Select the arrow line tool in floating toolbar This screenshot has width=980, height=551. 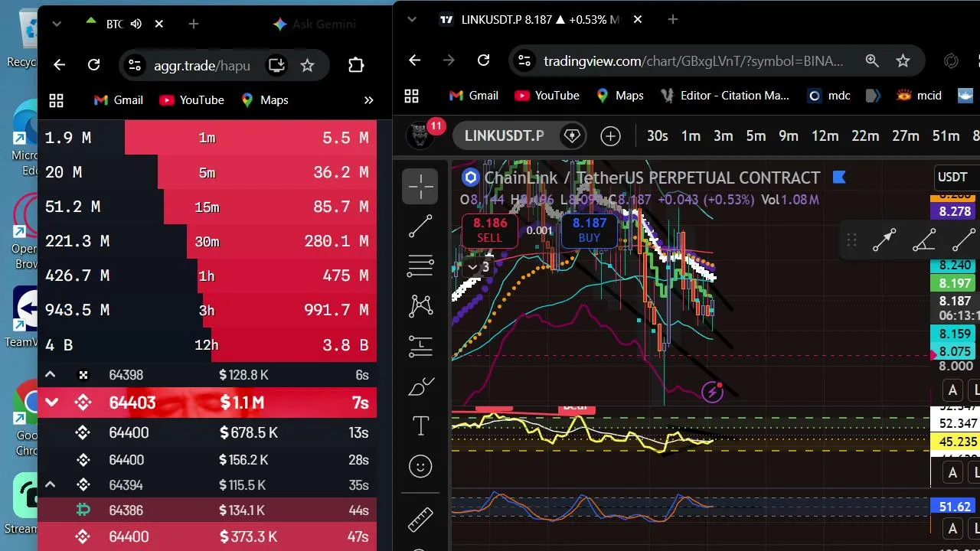(x=884, y=240)
